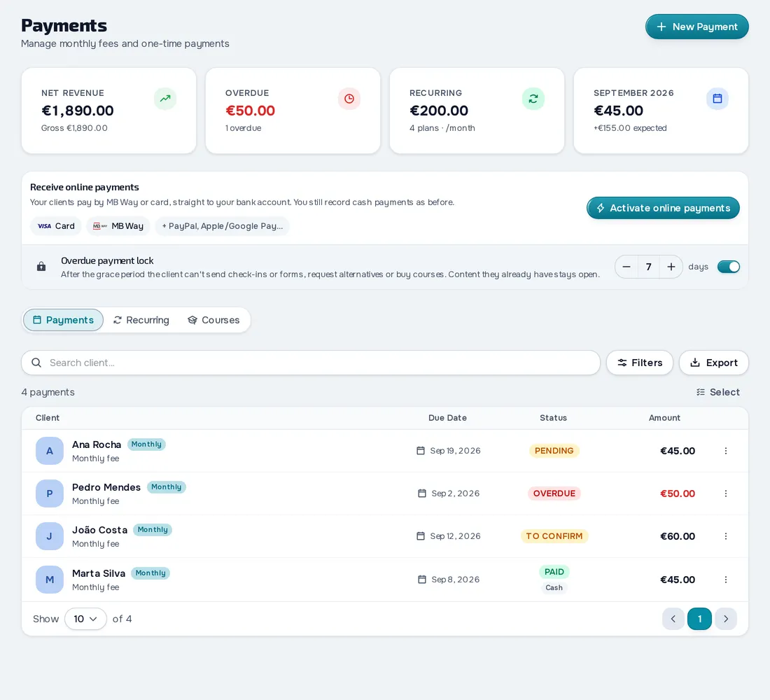Click the Recurring refresh icon in card
770x700 pixels.
coord(533,99)
